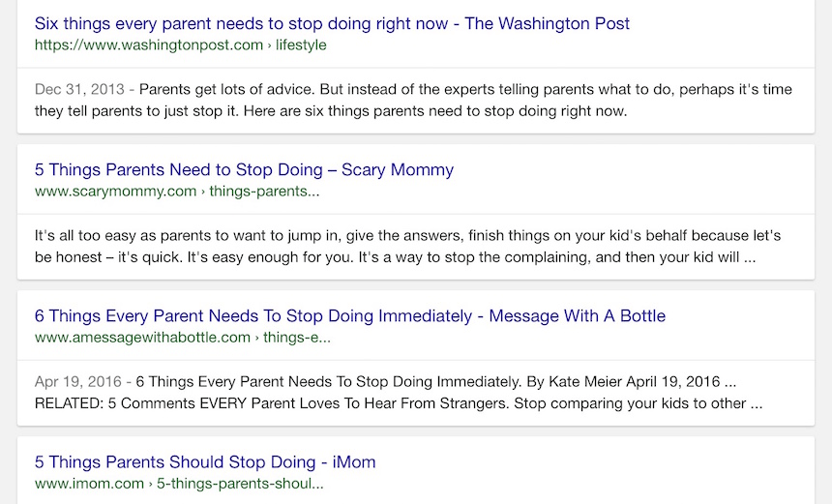Click the "things-e..." breadcrumb path
832x504 pixels.
coord(297,338)
